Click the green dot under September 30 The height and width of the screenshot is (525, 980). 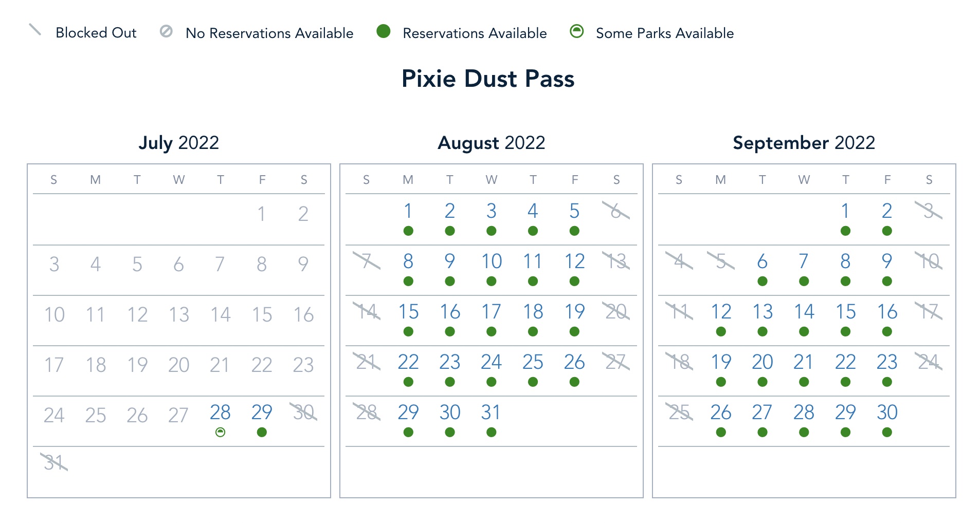tap(887, 433)
